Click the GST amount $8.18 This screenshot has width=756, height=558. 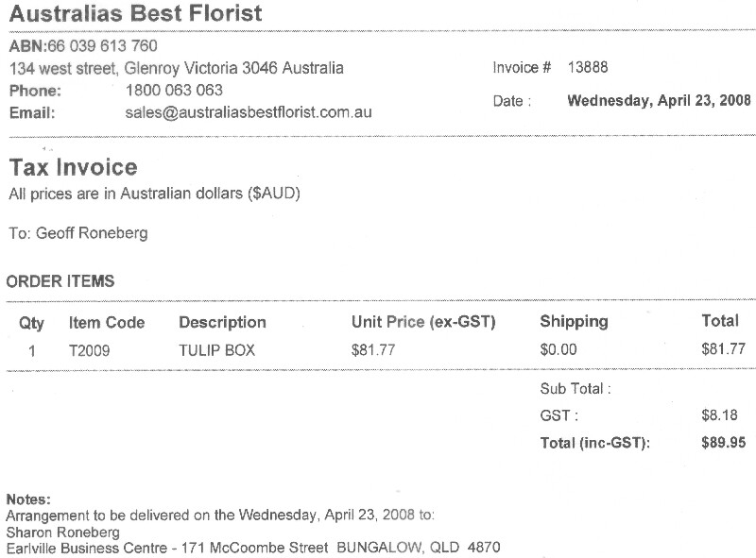pyautogui.click(x=719, y=414)
